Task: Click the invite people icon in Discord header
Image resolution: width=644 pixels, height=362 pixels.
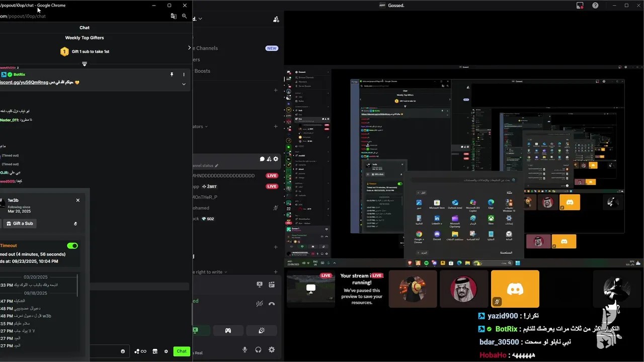Action: (276, 19)
